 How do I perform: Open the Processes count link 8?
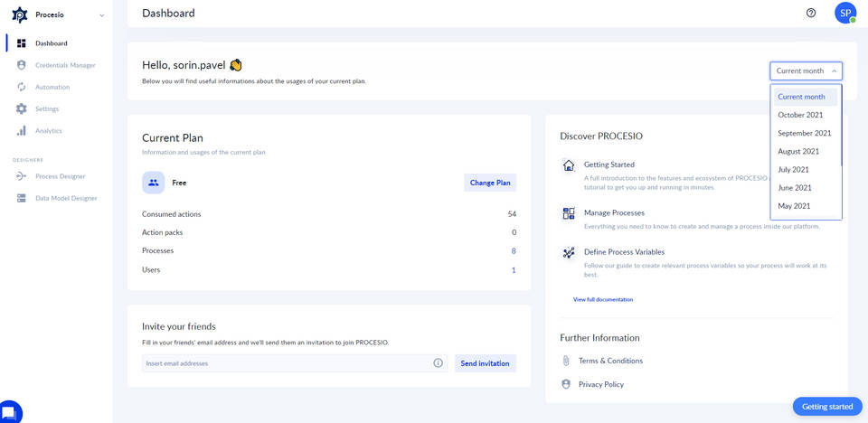(514, 250)
